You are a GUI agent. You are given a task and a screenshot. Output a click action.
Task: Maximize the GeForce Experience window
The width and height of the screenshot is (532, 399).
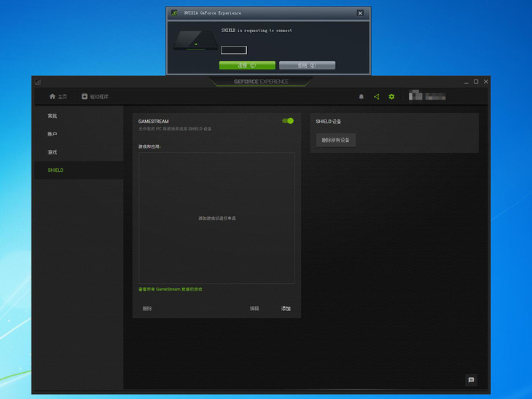476,82
